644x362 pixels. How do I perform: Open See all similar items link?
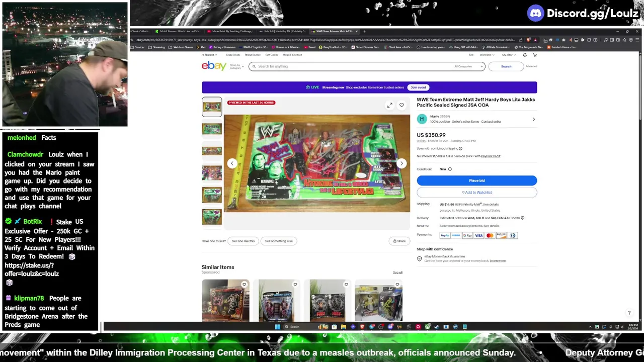(397, 273)
